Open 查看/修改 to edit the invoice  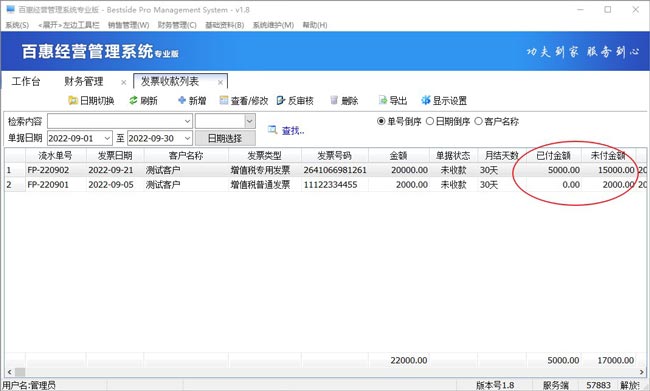pos(244,100)
